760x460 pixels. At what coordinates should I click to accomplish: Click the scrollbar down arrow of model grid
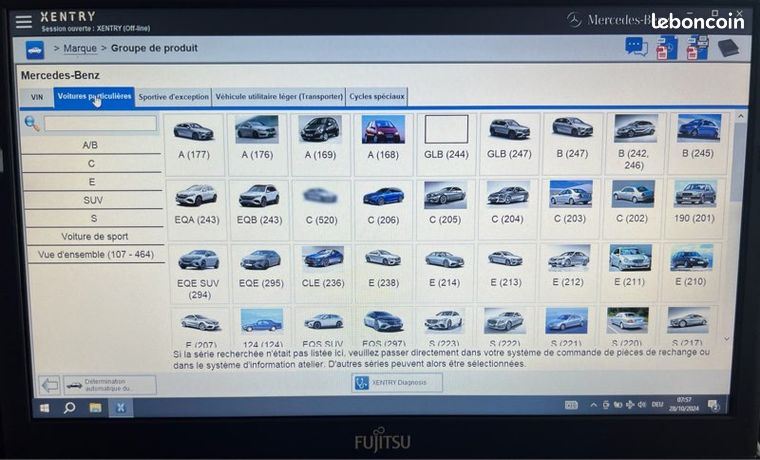[x=727, y=339]
